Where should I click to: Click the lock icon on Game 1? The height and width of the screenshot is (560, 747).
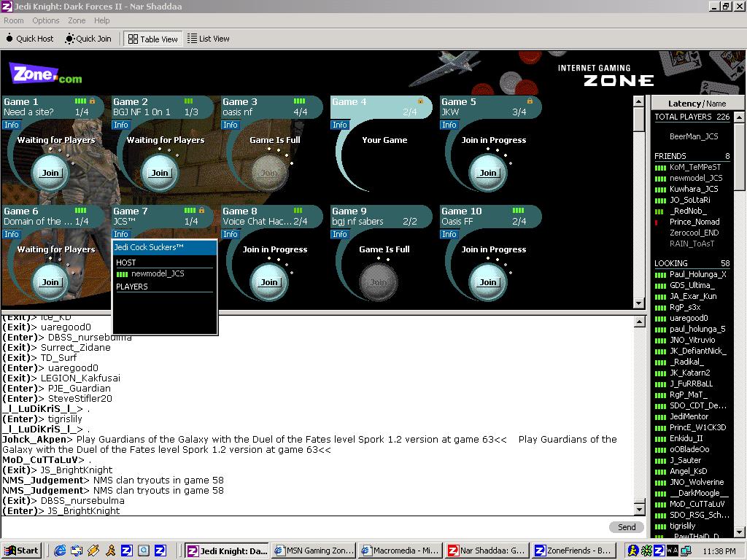(x=93, y=101)
